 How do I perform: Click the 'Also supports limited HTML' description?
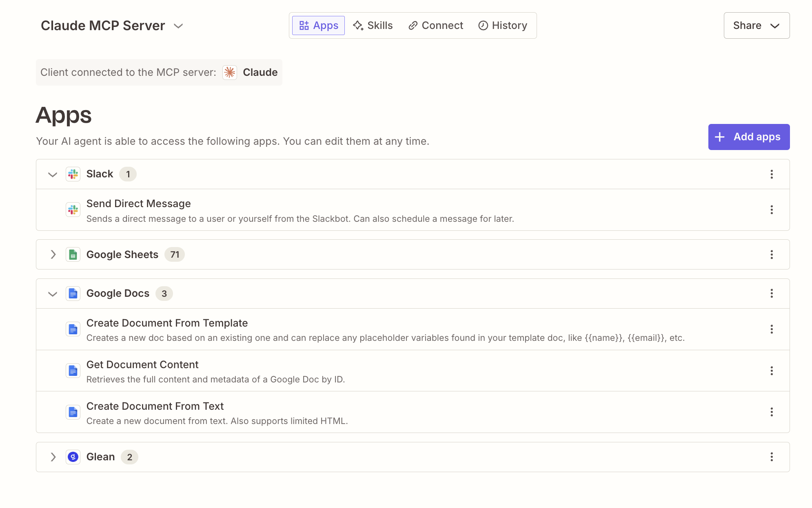[217, 421]
